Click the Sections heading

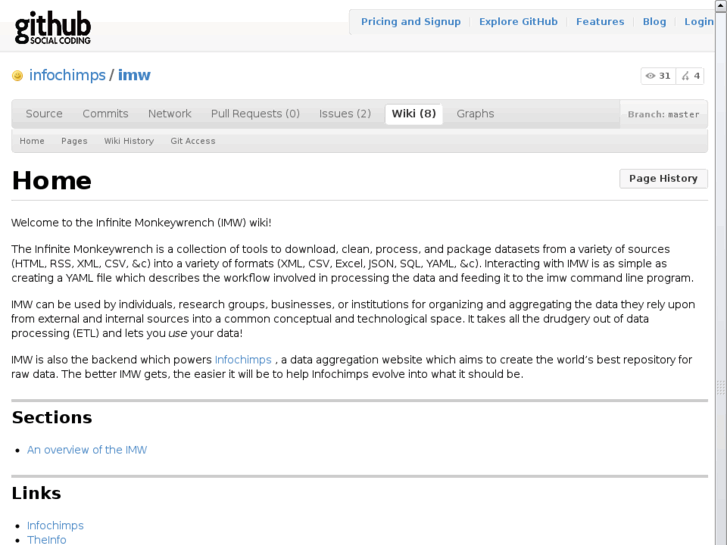pos(52,417)
